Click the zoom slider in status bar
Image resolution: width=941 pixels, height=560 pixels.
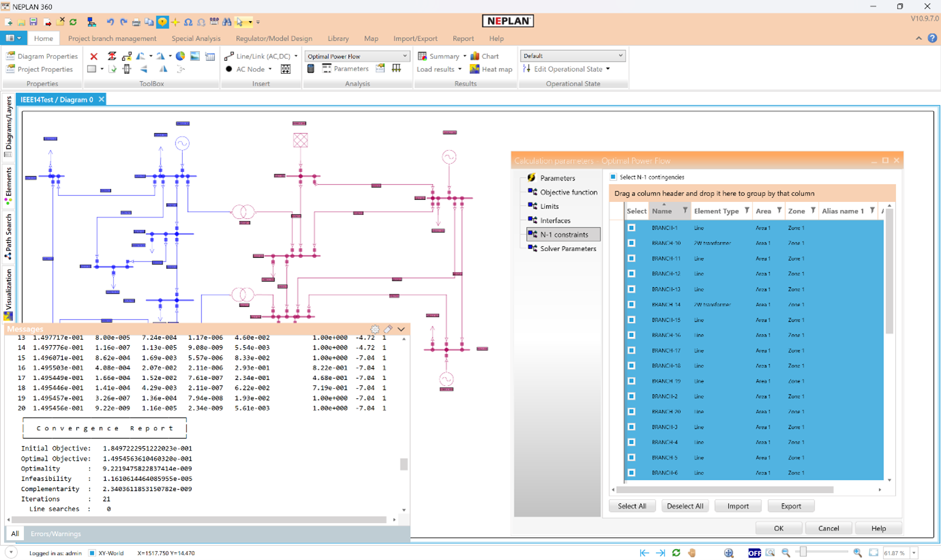[803, 552]
